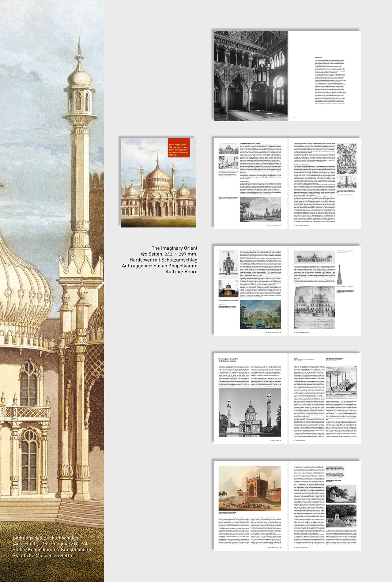This screenshot has width=392, height=582.
Task: Click 'Bildmotiv des Buchumschlags' caption line
Action: [x=45, y=538]
